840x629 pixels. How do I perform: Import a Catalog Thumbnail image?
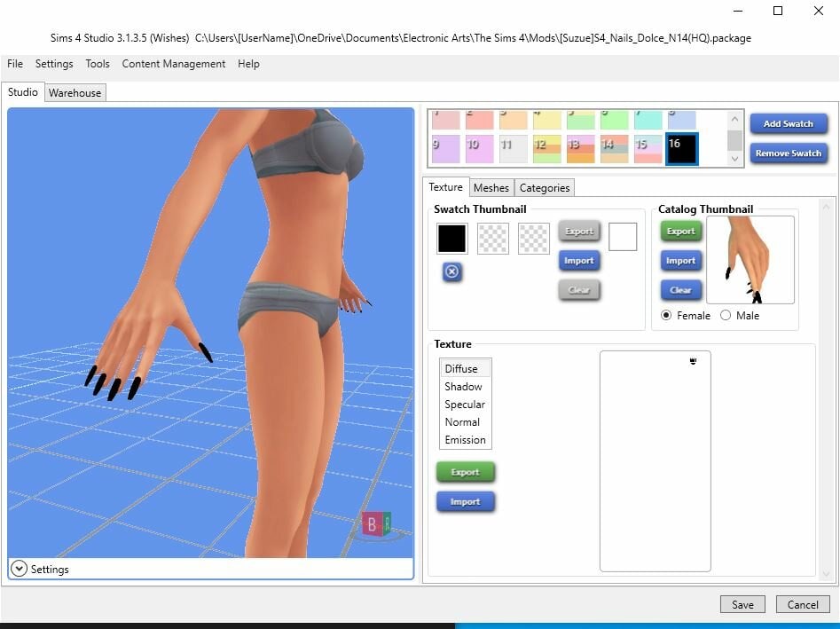pos(680,261)
